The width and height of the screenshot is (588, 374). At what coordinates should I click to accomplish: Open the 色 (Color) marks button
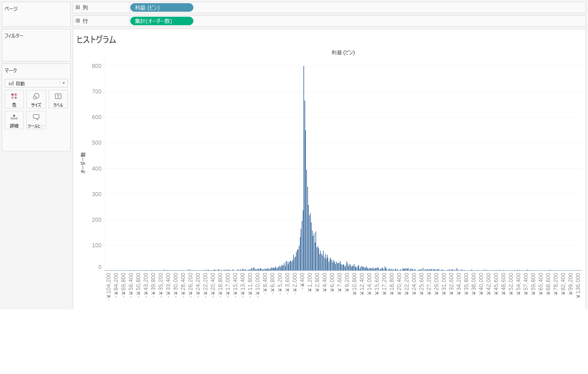click(x=14, y=99)
